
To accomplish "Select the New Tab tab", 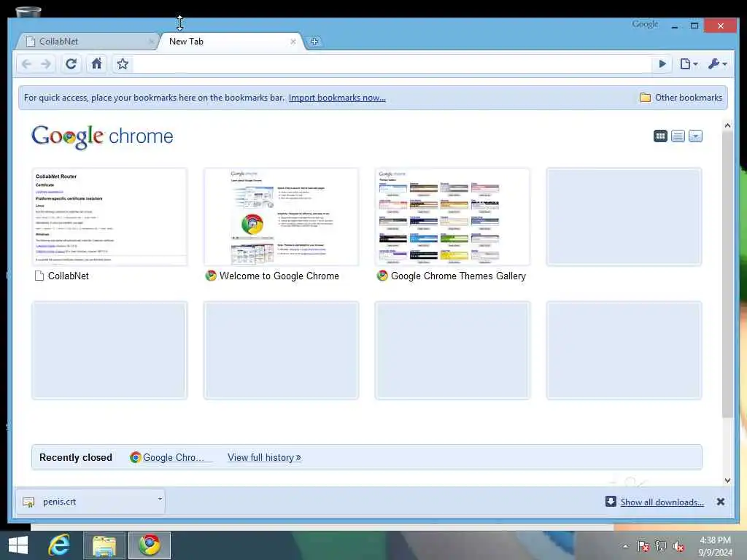I will [x=230, y=42].
